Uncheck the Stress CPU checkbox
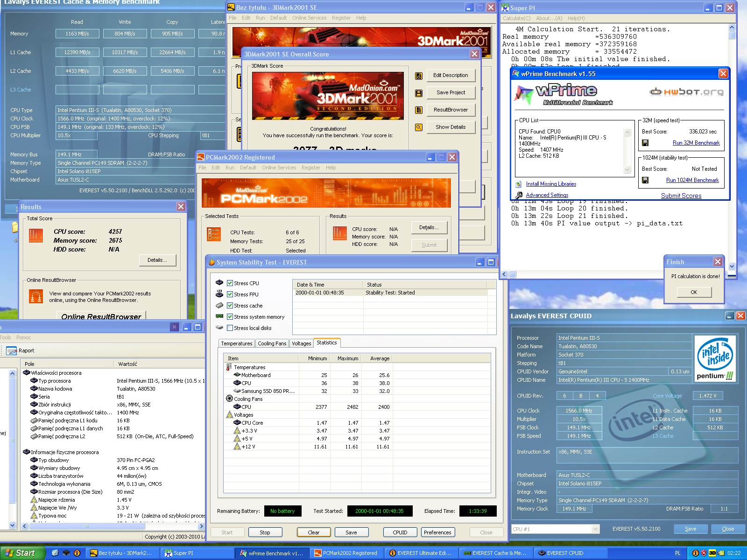 point(230,283)
